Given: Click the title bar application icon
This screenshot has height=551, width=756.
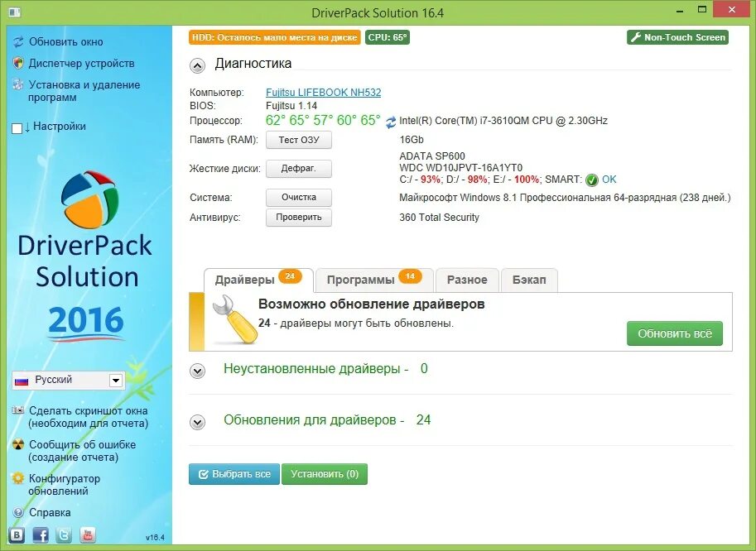Looking at the screenshot, I should 14,12.
